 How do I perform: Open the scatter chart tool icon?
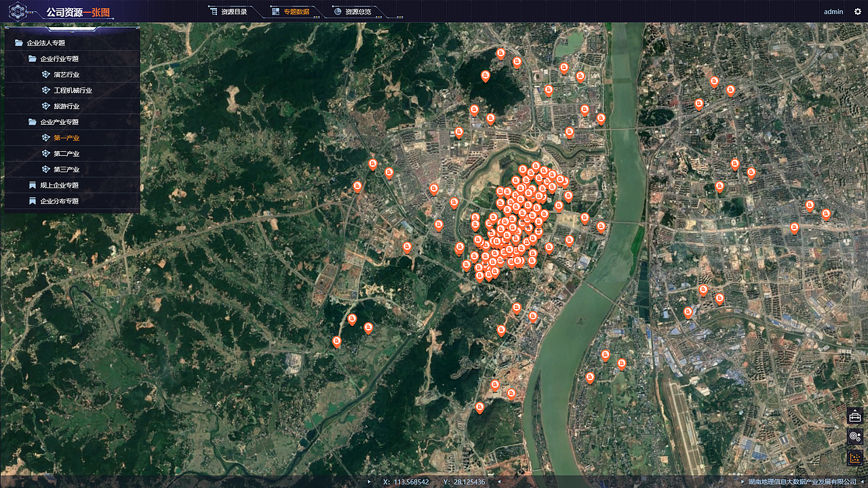(855, 458)
